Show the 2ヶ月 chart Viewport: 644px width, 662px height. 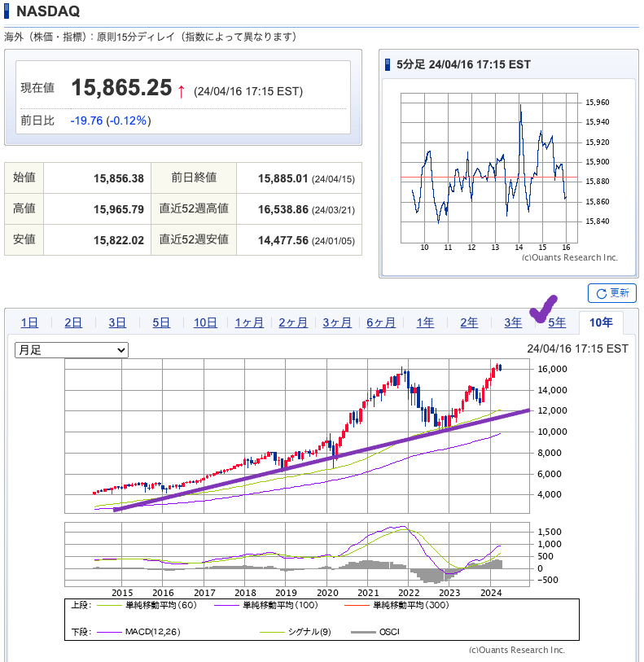click(x=293, y=322)
